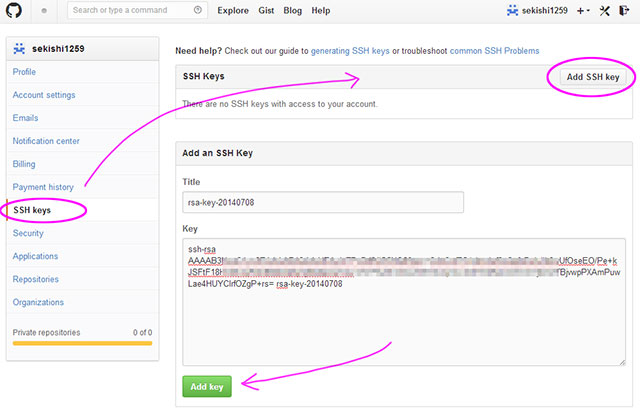640x414 pixels.
Task: Open generating SSH keys guide link
Action: tap(350, 51)
